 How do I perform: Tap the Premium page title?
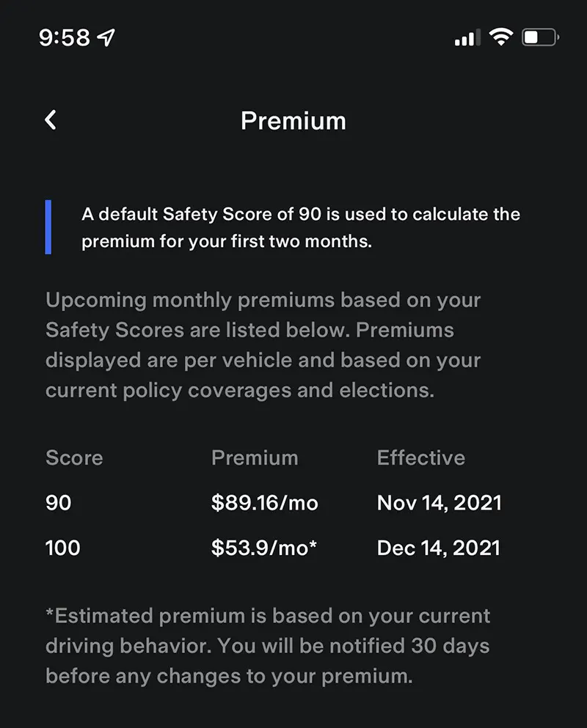click(x=293, y=121)
